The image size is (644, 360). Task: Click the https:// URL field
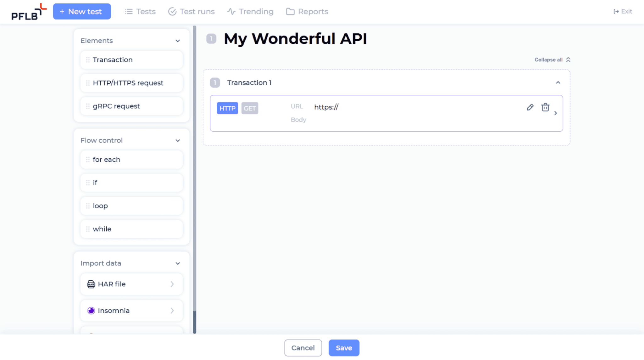(x=326, y=107)
